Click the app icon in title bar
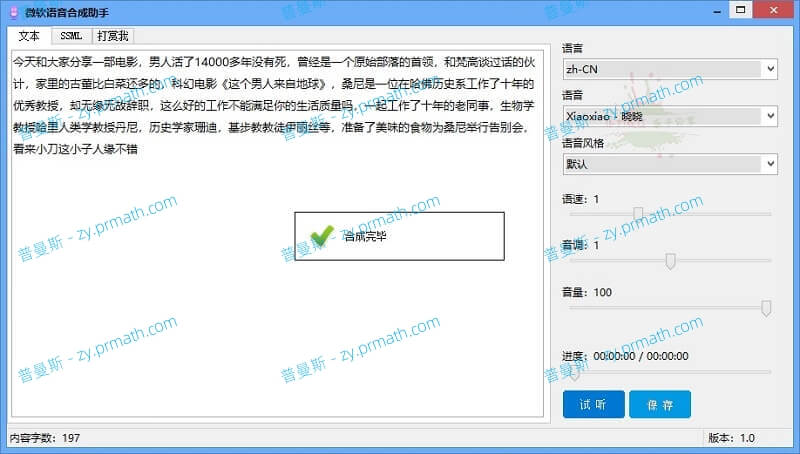Viewport: 800px width, 454px height. (x=14, y=12)
